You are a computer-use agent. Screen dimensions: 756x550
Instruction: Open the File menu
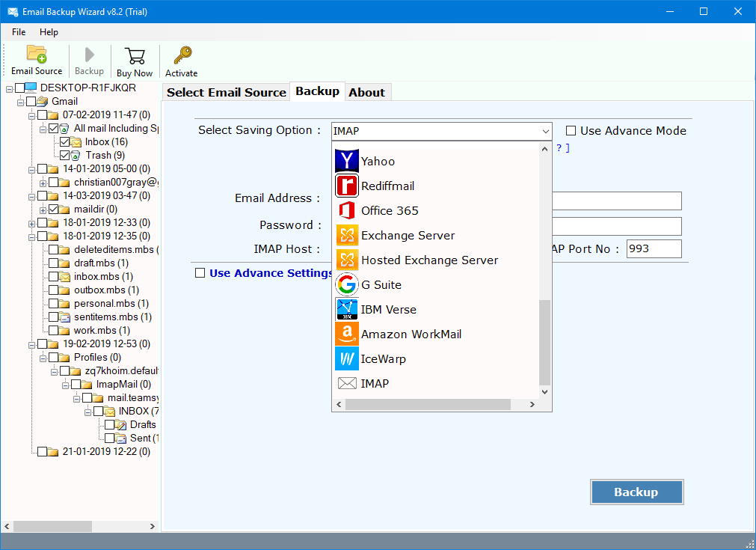19,32
